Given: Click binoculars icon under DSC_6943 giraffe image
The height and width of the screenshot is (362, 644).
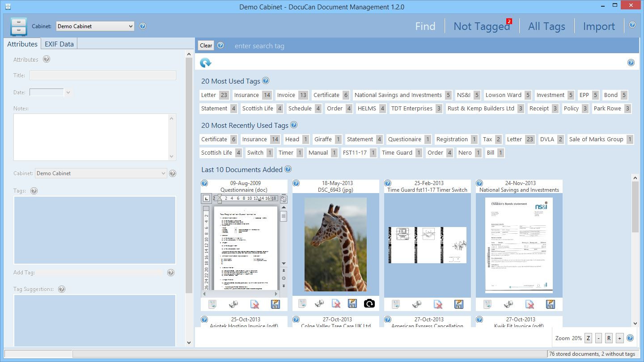Looking at the screenshot, I should pyautogui.click(x=319, y=304).
